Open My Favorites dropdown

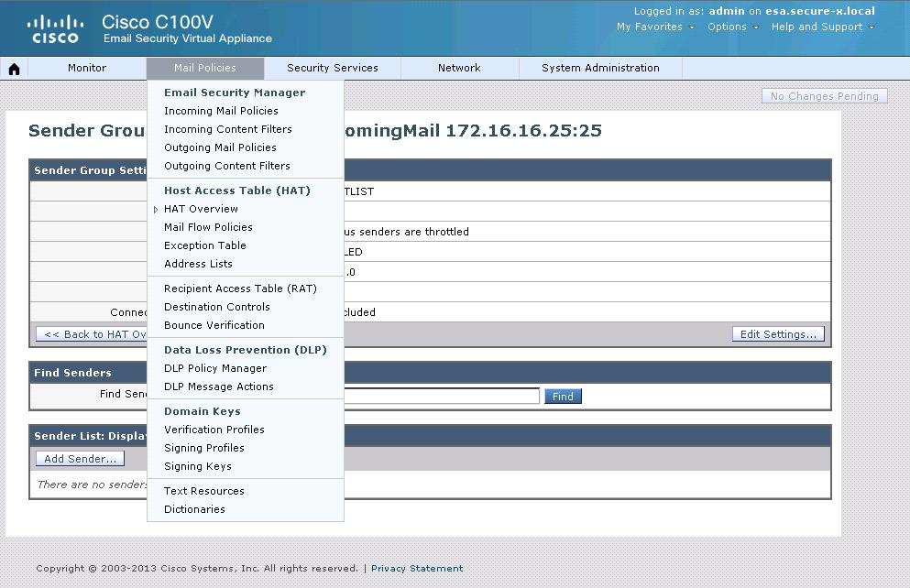pyautogui.click(x=655, y=27)
